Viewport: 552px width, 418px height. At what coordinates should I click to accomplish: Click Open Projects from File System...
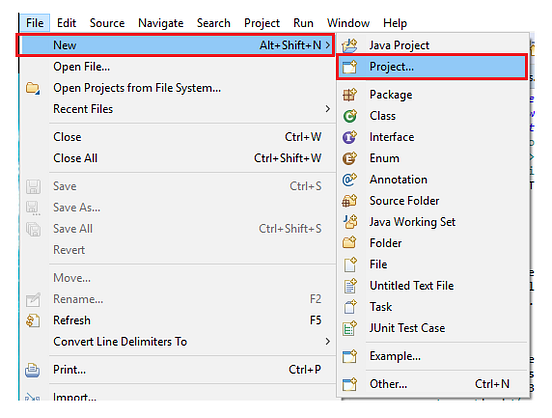click(137, 88)
